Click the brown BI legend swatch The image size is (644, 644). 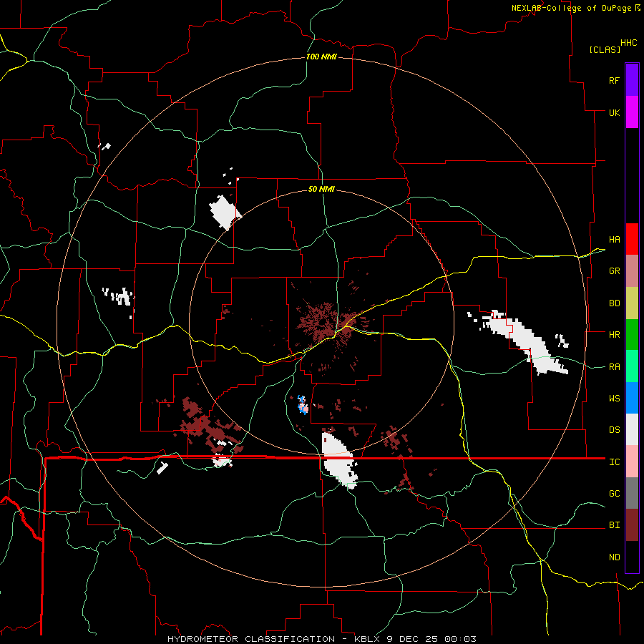(632, 525)
